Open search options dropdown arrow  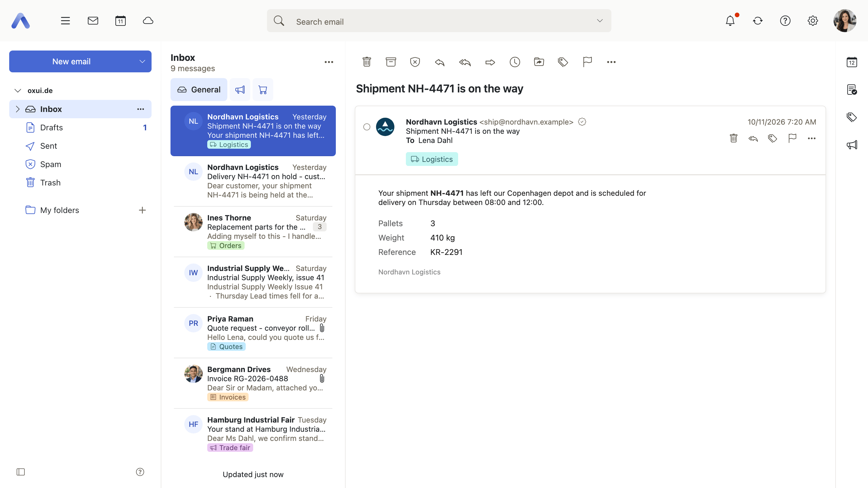600,21
